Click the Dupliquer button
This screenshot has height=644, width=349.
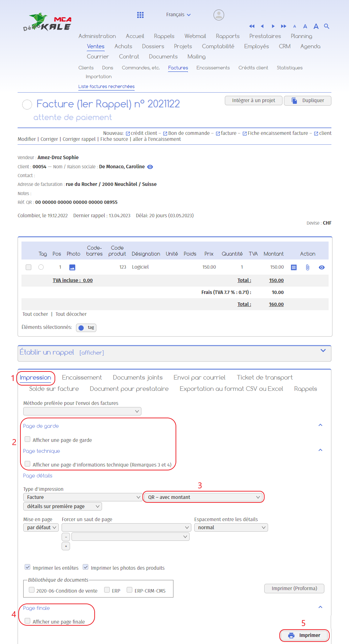[307, 100]
